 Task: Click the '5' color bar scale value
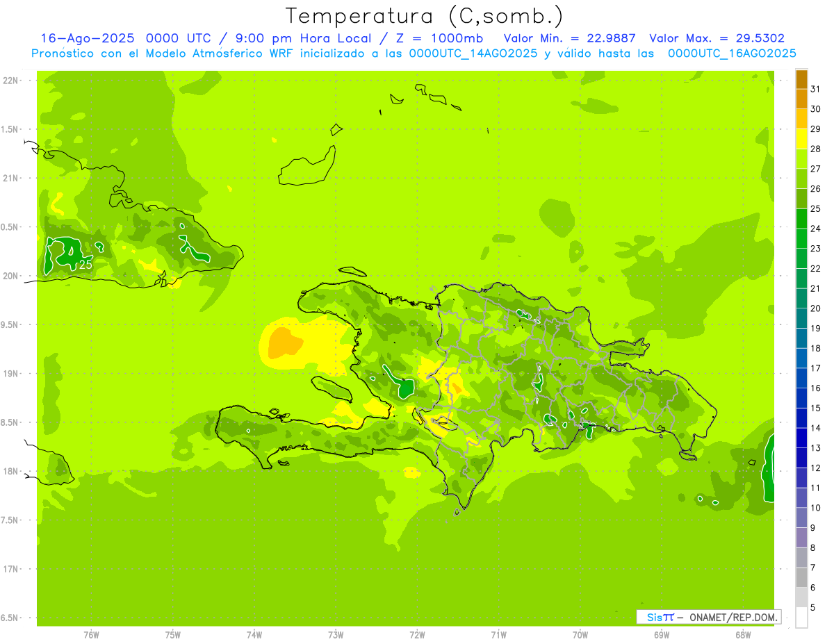coord(813,608)
